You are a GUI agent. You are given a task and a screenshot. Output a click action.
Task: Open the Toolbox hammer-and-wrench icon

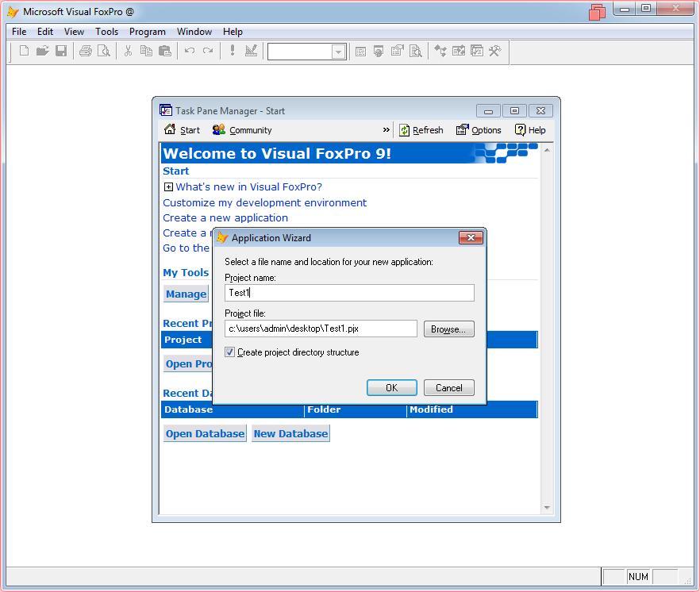coord(495,51)
